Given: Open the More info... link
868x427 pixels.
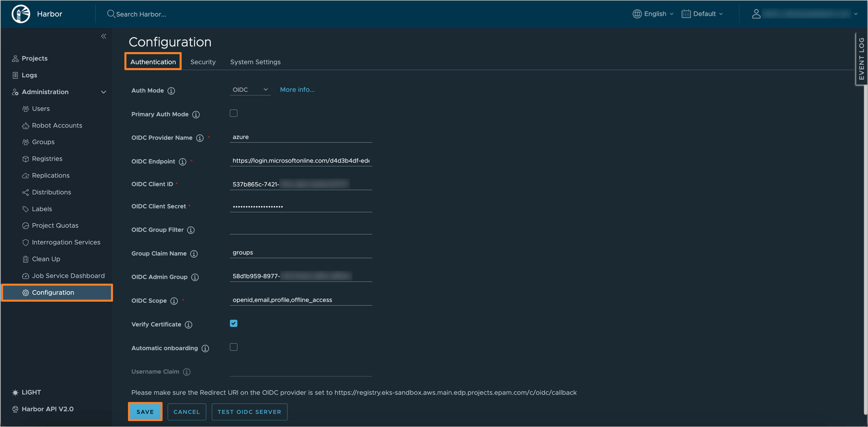Looking at the screenshot, I should pyautogui.click(x=297, y=89).
